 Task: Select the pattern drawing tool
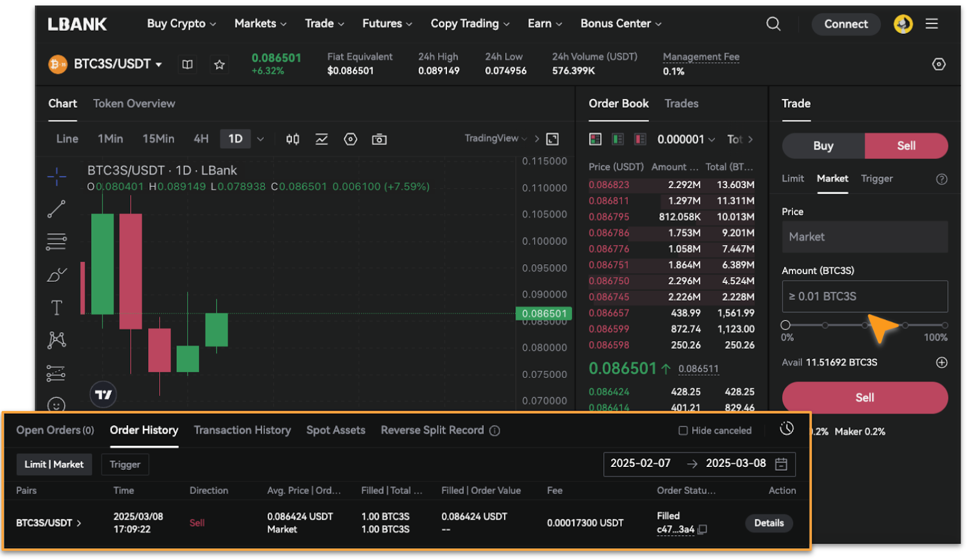[56, 340]
